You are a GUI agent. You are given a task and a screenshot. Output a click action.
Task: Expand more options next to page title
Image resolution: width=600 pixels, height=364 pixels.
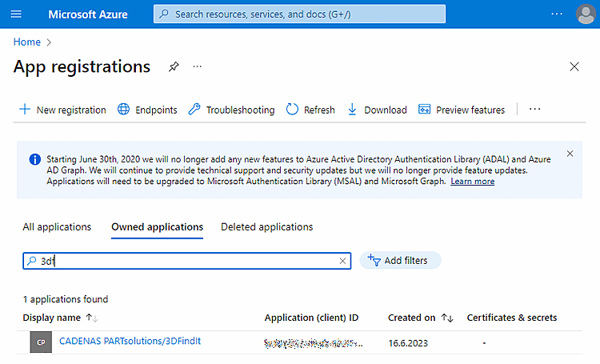pyautogui.click(x=198, y=67)
